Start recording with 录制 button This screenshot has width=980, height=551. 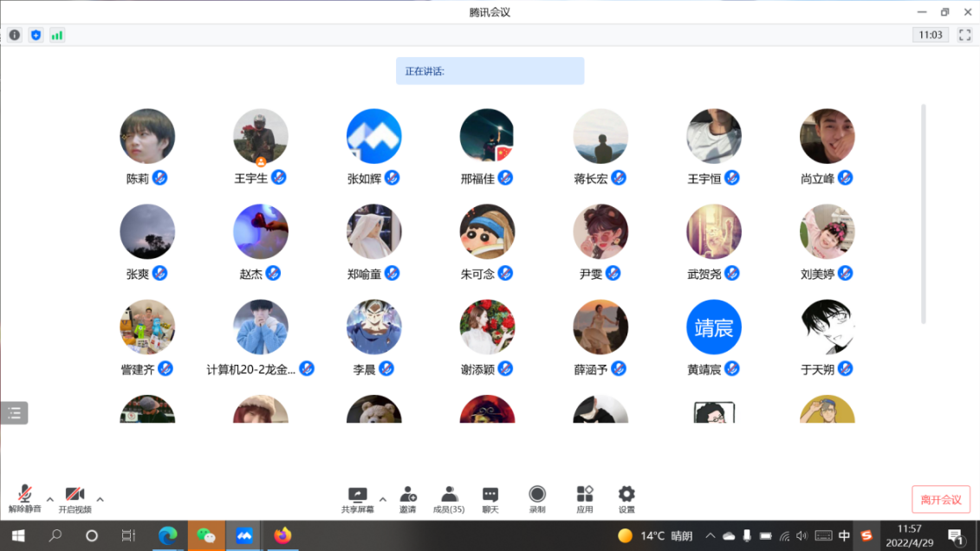(x=537, y=498)
